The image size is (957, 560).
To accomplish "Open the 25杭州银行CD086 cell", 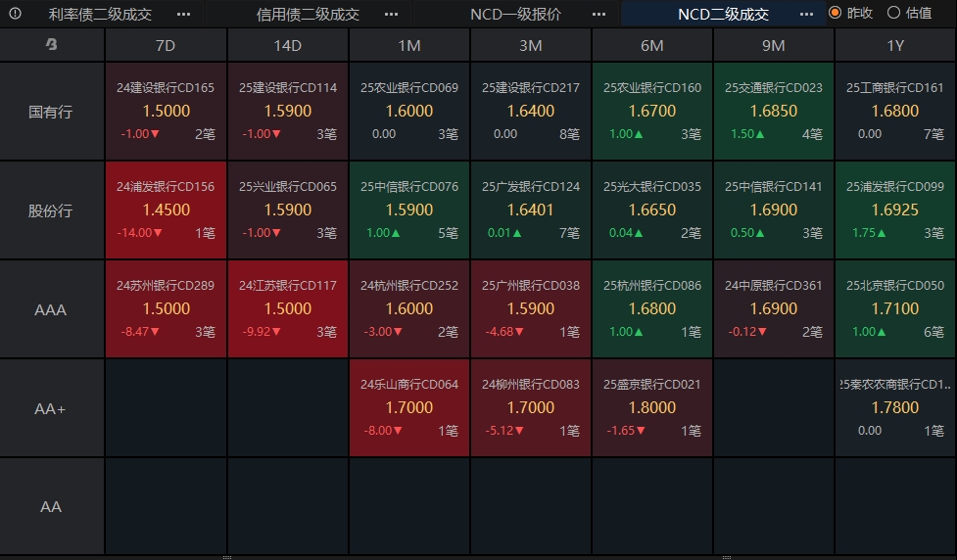I will [651, 308].
